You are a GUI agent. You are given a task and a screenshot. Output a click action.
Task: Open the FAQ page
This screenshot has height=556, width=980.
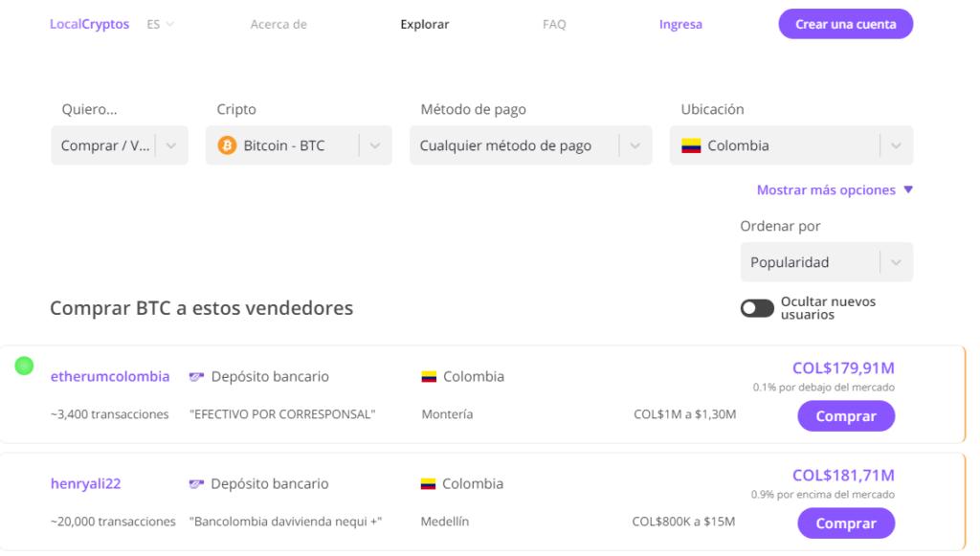(x=554, y=24)
